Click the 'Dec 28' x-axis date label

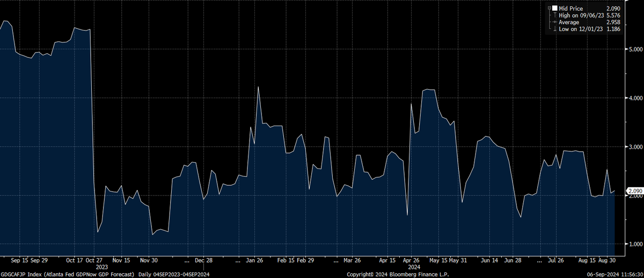click(204, 260)
